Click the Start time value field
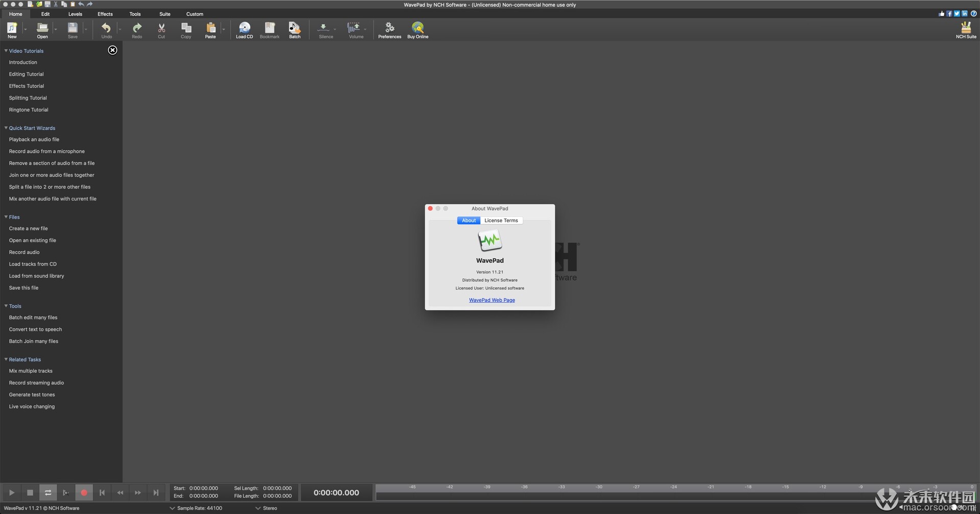This screenshot has height=514, width=980. (204, 488)
